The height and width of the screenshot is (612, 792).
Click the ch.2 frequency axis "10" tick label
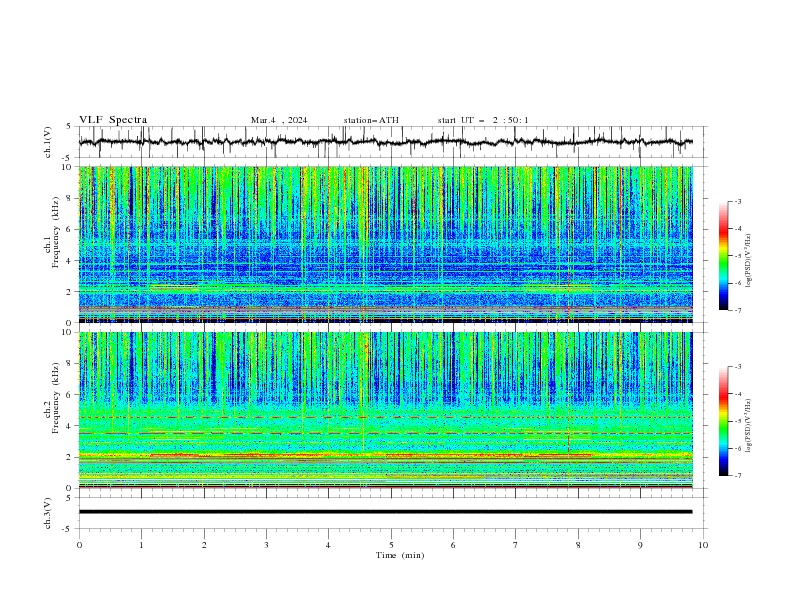69,332
